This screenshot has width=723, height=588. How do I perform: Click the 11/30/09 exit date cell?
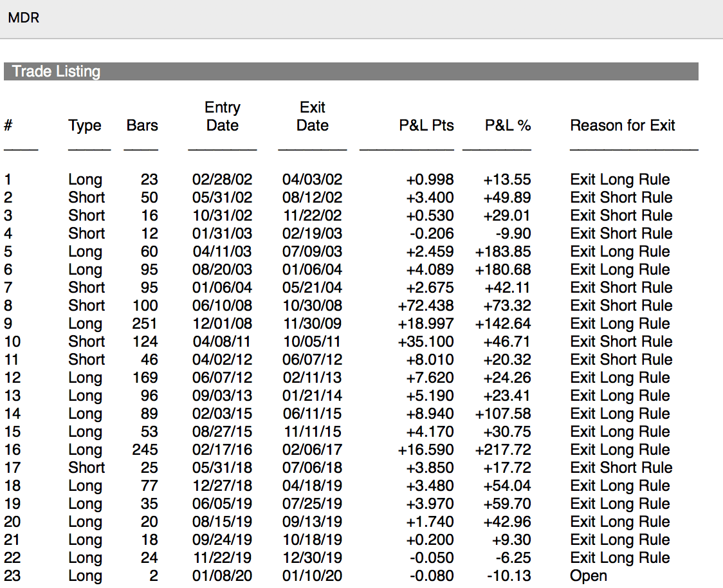[x=313, y=324]
